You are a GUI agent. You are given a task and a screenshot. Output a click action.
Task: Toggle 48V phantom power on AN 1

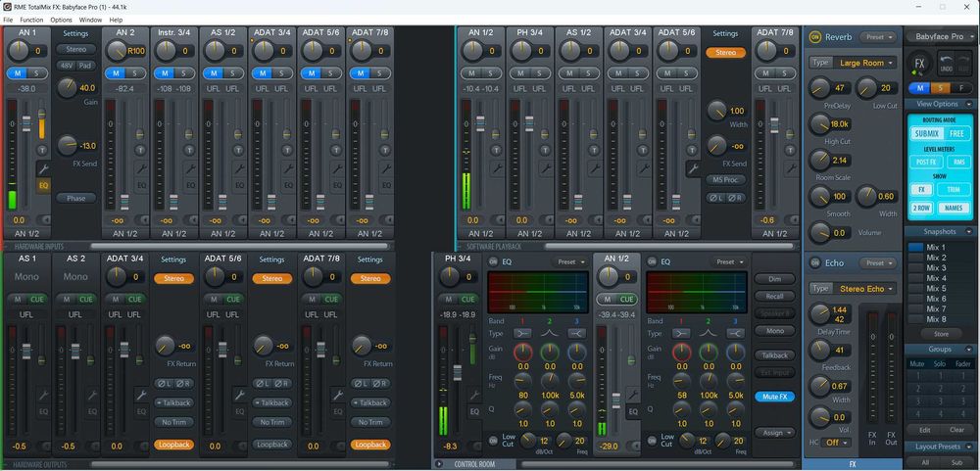click(x=67, y=65)
